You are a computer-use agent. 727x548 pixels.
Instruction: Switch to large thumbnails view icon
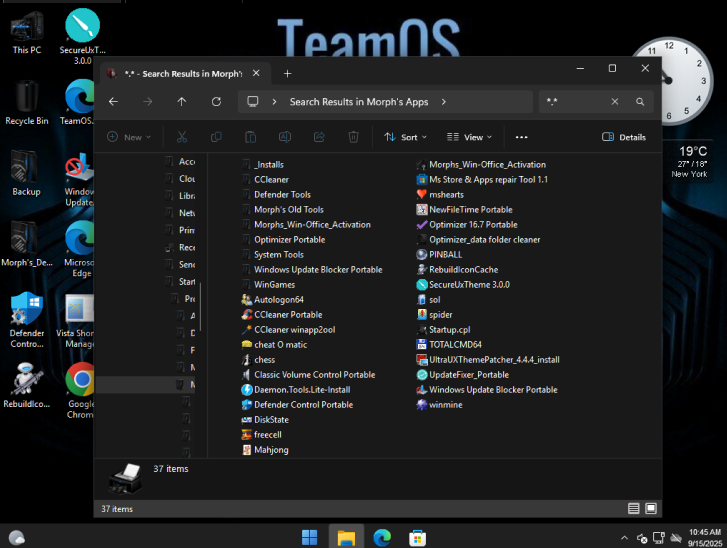651,509
